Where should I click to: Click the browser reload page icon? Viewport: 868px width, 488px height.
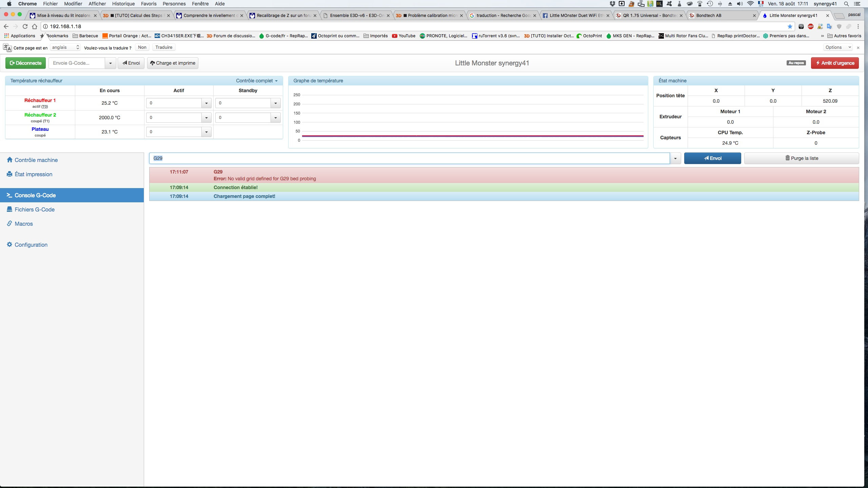25,26
